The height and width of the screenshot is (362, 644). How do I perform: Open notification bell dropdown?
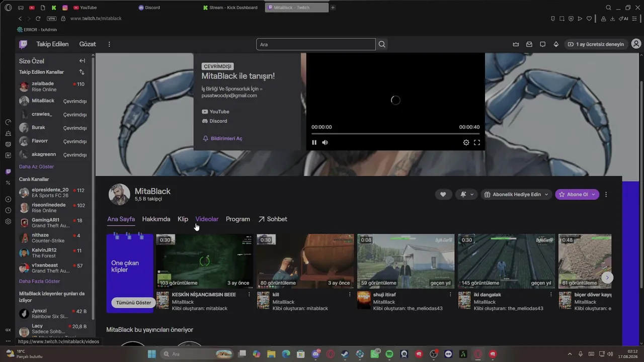467,195
